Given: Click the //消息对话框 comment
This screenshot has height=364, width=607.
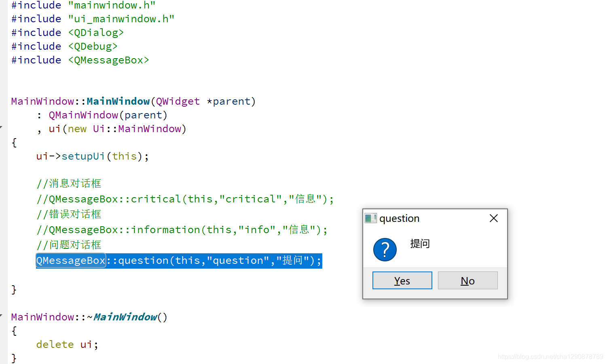Looking at the screenshot, I should 69,183.
